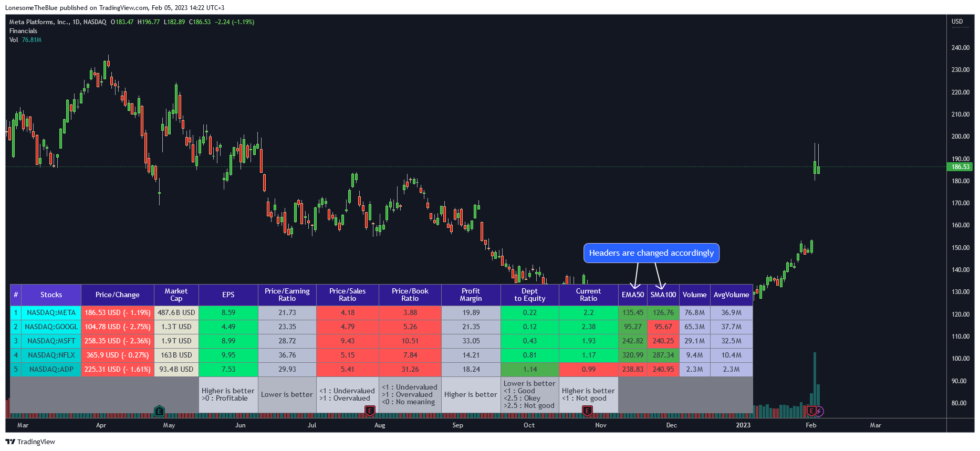Click the 33.05 Profit Margin cell for MSFT
This screenshot has height=451, width=980.
click(471, 341)
